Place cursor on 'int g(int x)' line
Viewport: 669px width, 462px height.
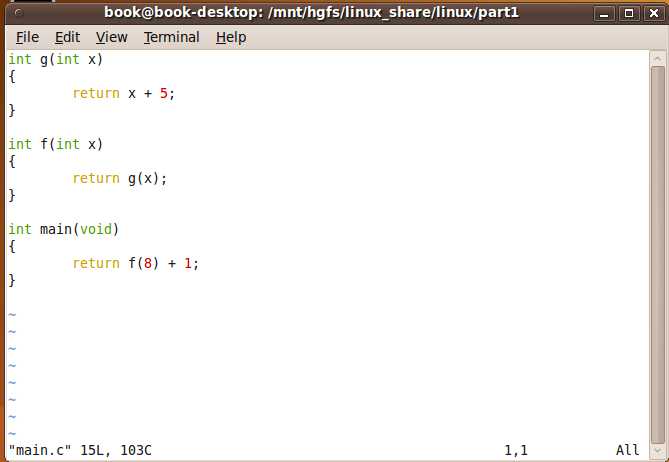[56, 60]
